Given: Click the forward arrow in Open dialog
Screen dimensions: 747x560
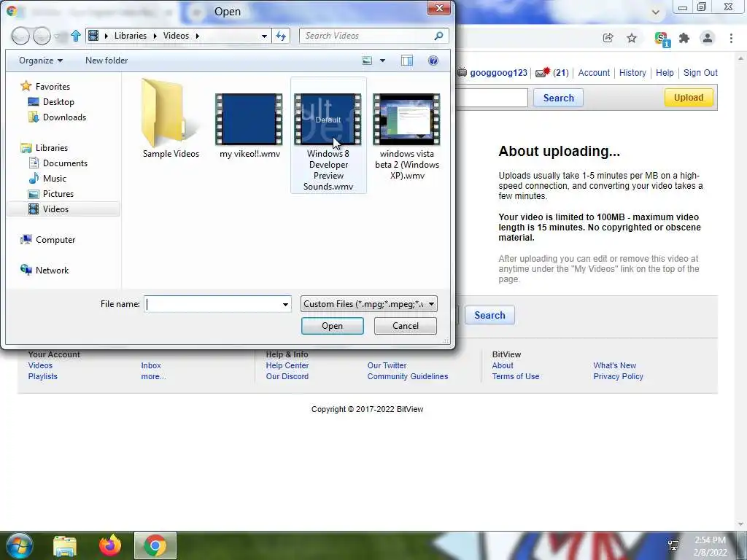Looking at the screenshot, I should [42, 36].
